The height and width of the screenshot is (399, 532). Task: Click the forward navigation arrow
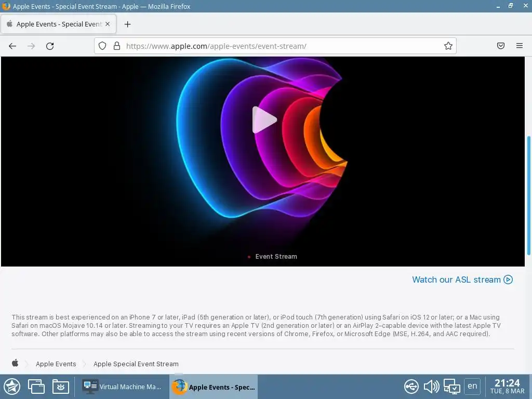[x=31, y=46]
